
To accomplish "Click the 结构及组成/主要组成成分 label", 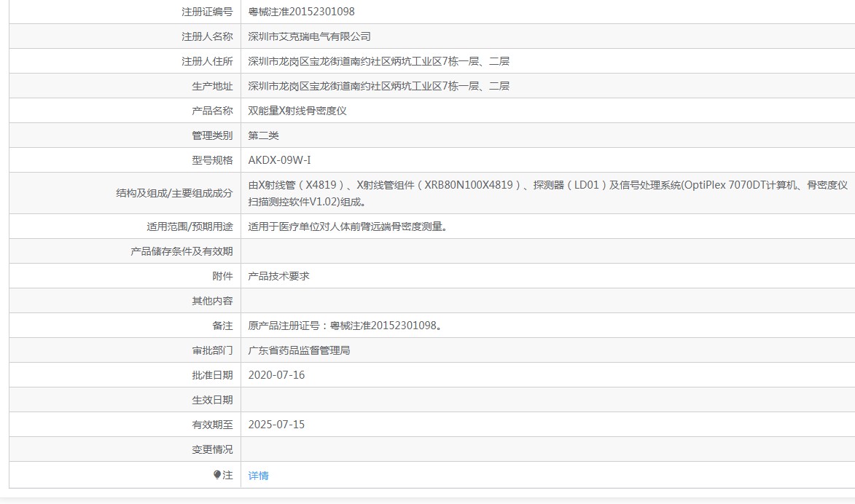I will coord(174,193).
